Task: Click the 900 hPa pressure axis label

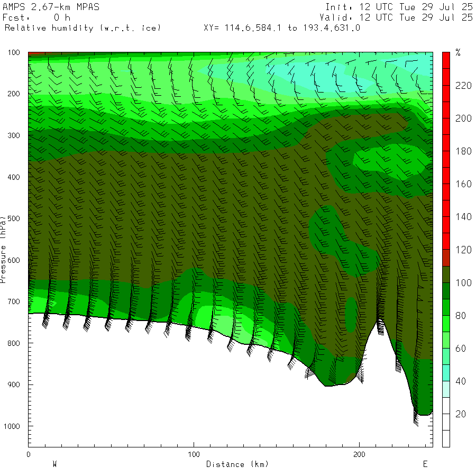Action: tap(14, 385)
